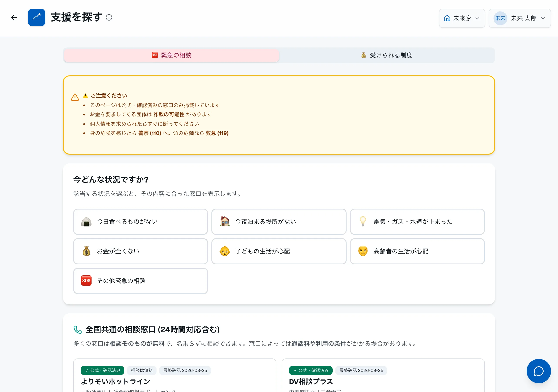Select 電気・ガス・水道が止まった situation
Screen dimensions: 558x392
tap(417, 221)
